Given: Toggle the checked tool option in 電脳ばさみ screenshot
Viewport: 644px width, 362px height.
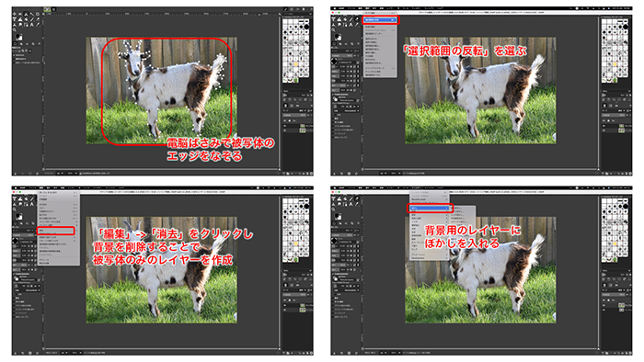Looking at the screenshot, I should pyautogui.click(x=14, y=55).
